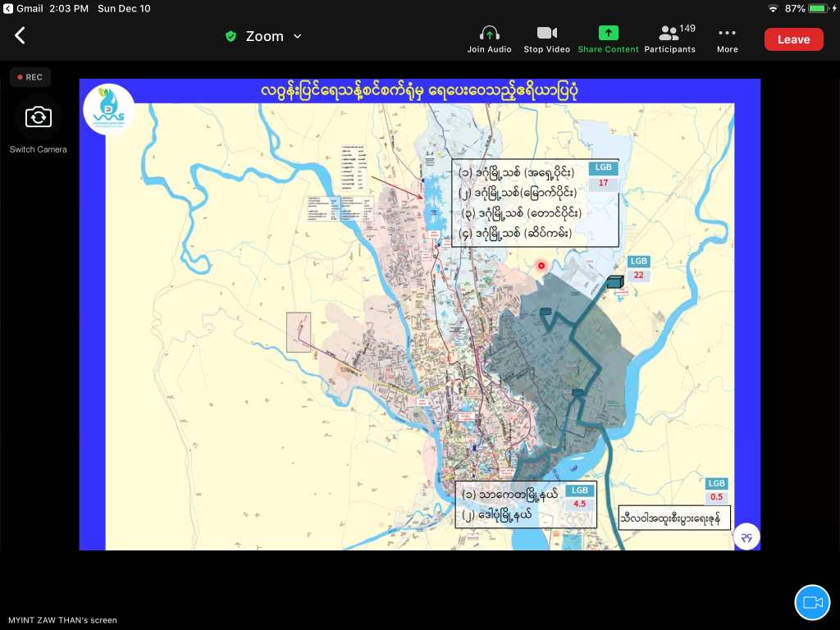
Task: Tap the red location marker on map
Action: coord(541,265)
